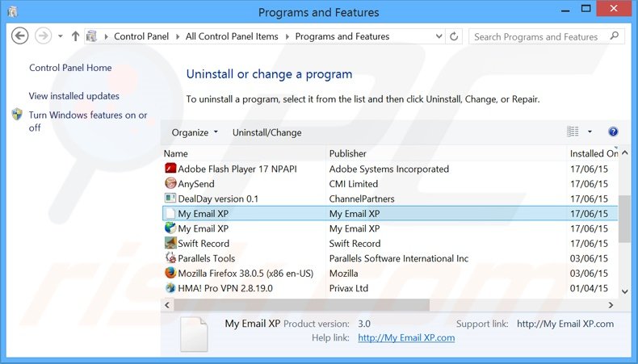The image size is (638, 364).
Task: Click the horizontal scrollbar thumb
Action: coord(301,304)
